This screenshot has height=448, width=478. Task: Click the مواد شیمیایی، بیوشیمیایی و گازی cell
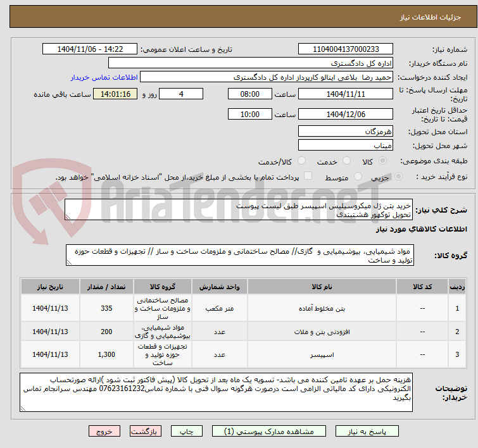tap(163, 332)
